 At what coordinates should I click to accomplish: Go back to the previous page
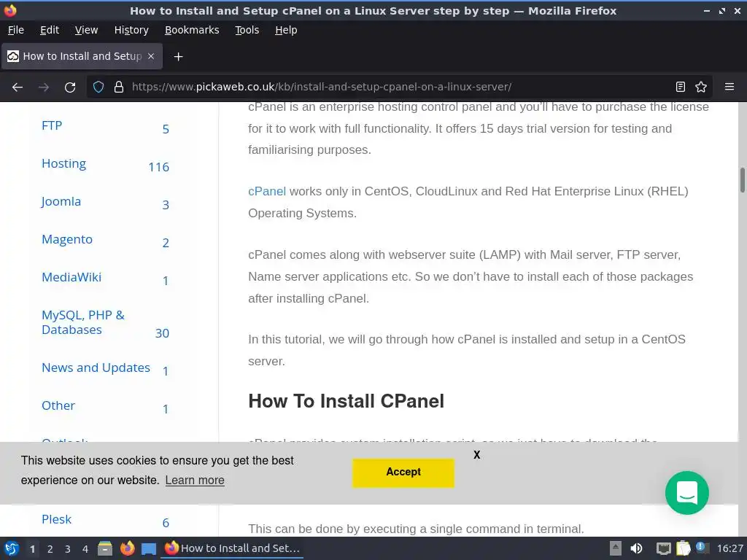[x=18, y=87]
